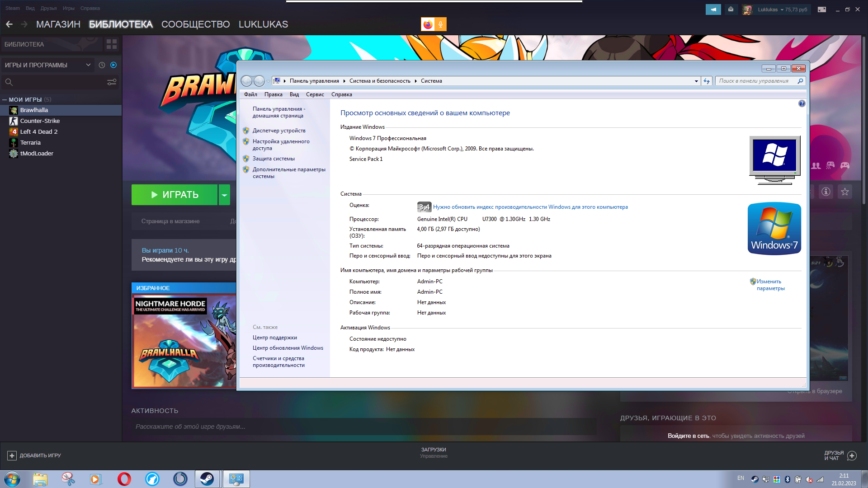Open the Steam menu
The image size is (868, 488).
tap(12, 8)
